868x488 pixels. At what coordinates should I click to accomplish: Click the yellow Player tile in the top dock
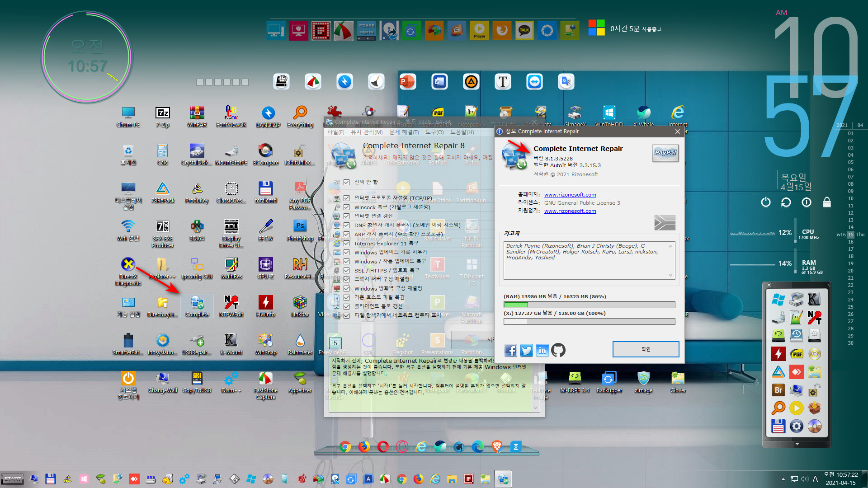[x=479, y=31]
